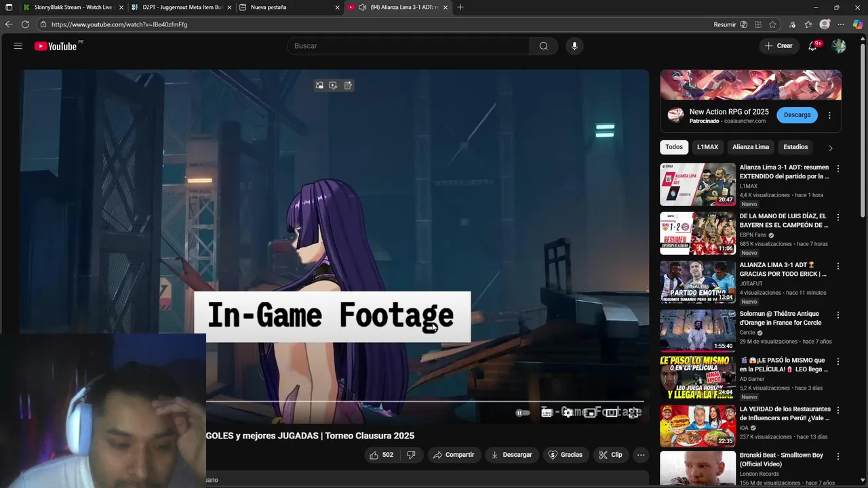Click the Clip button

click(610, 455)
